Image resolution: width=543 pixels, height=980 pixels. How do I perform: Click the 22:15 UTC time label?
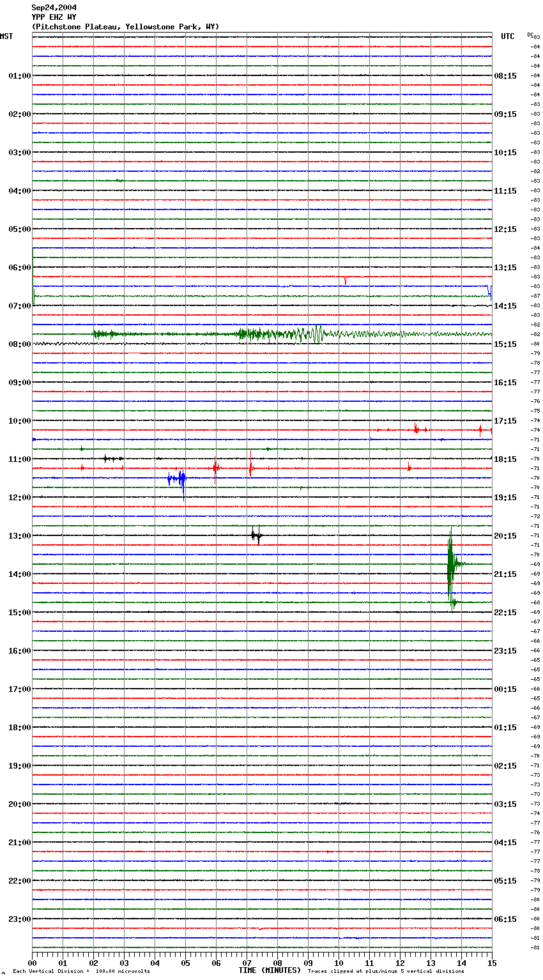click(505, 613)
